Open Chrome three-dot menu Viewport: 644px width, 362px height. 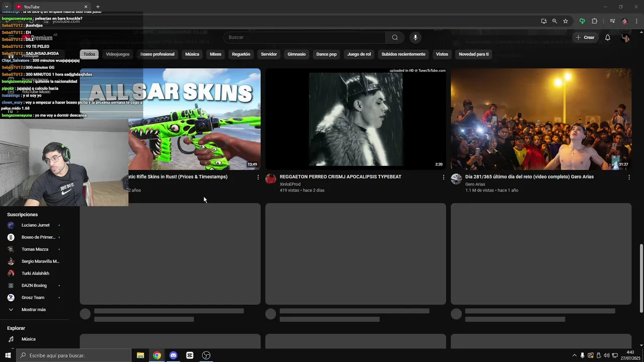pyautogui.click(x=636, y=21)
